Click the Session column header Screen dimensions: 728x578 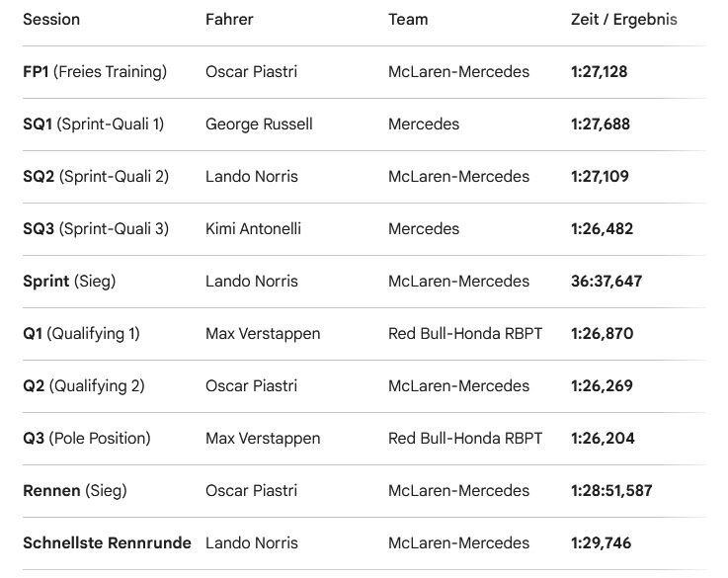(51, 20)
